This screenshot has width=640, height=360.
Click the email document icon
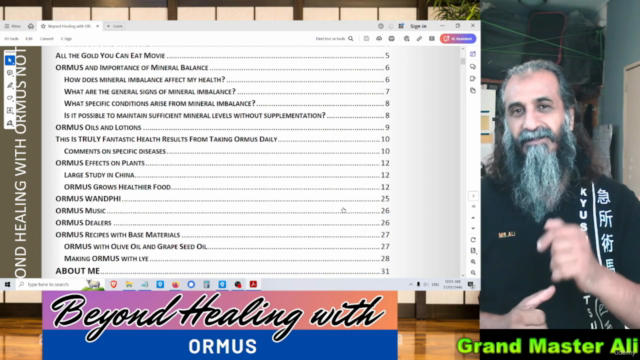(431, 39)
